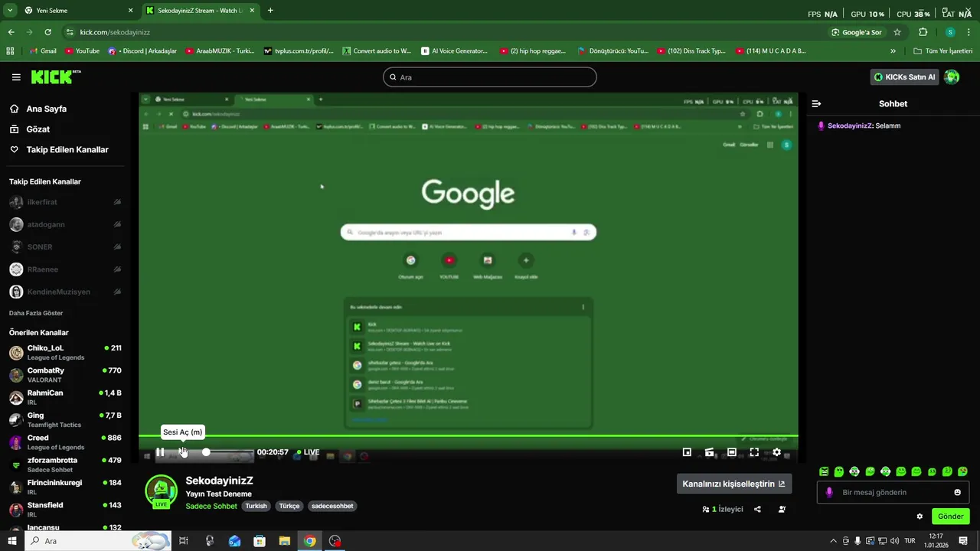Image resolution: width=980 pixels, height=551 pixels.
Task: Click Google'a Sor button
Action: point(856,32)
